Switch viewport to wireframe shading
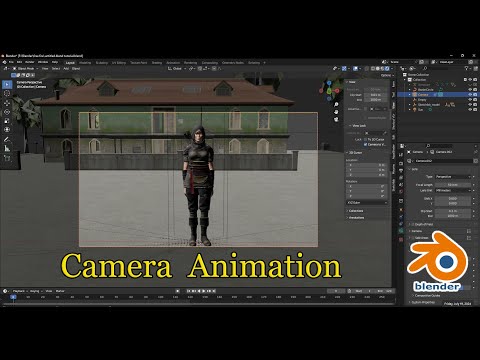Screen dimensions: 480x360 coord(373,69)
